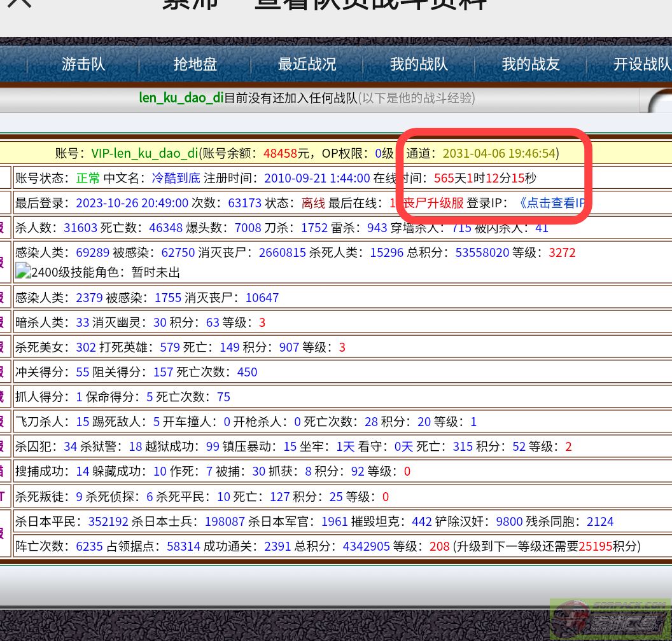672x641 pixels.
Task: Open the 游击队 navigation item
Action: [83, 64]
